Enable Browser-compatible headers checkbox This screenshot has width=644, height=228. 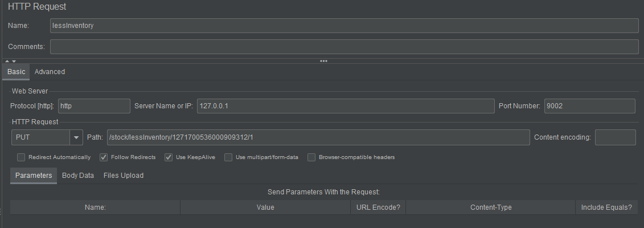point(311,157)
